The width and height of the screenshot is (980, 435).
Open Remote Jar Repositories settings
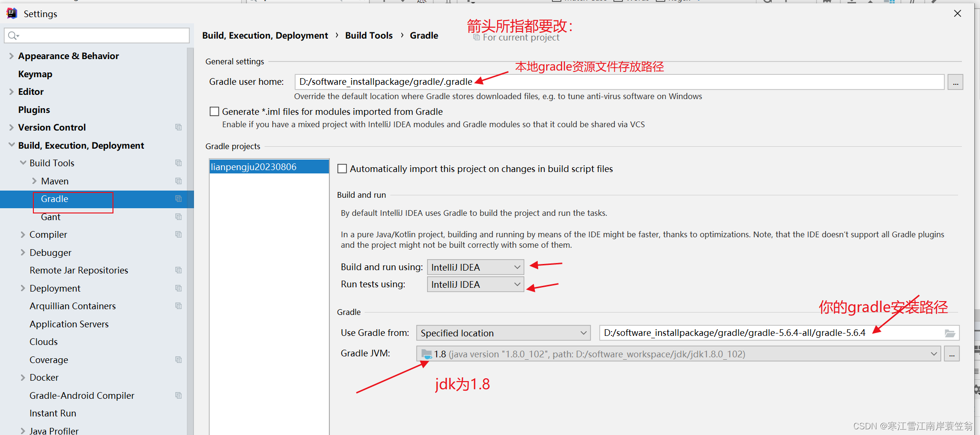79,270
